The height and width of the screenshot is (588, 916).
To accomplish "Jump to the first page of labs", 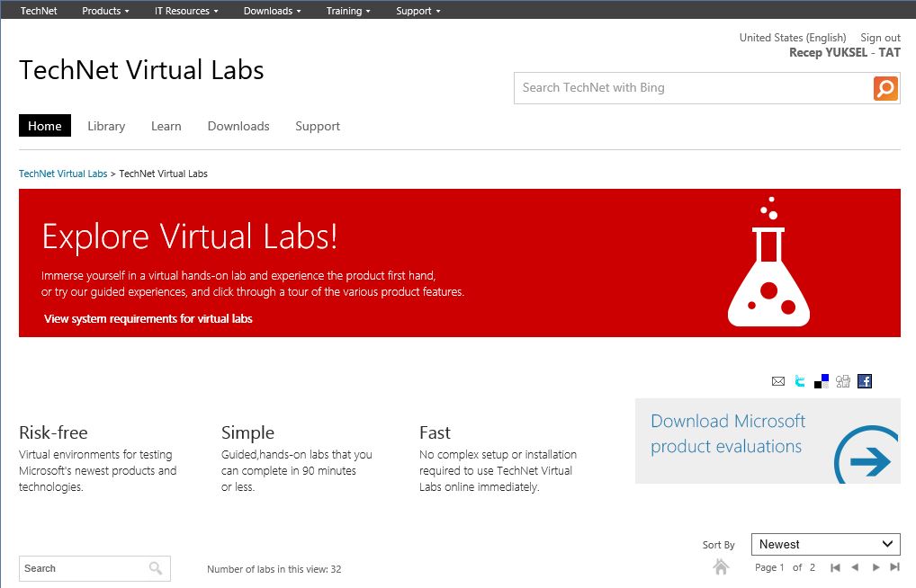I will point(835,567).
